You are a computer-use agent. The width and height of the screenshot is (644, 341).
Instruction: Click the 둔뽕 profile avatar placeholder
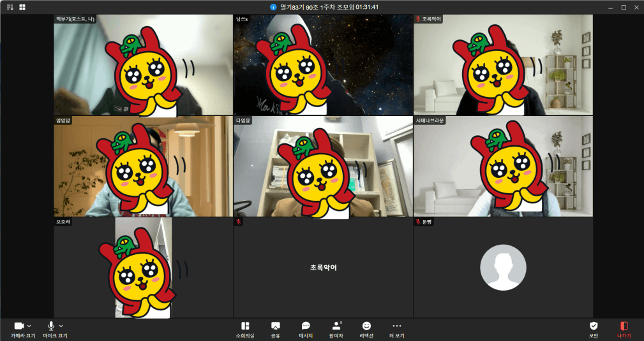503,268
